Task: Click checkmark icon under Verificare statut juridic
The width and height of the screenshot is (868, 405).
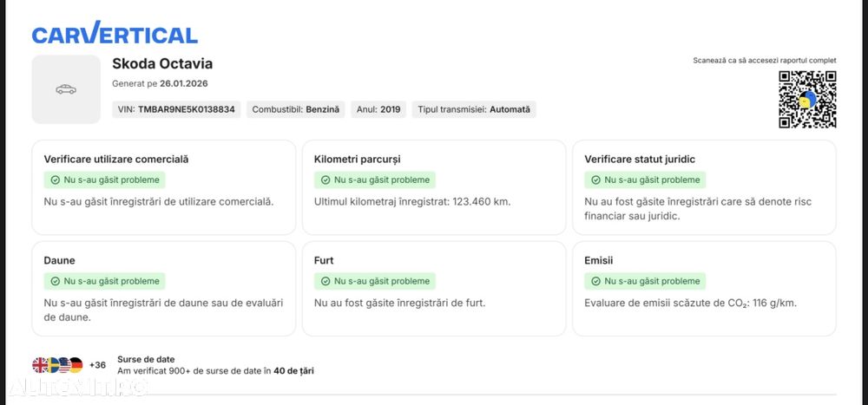Action: point(595,180)
